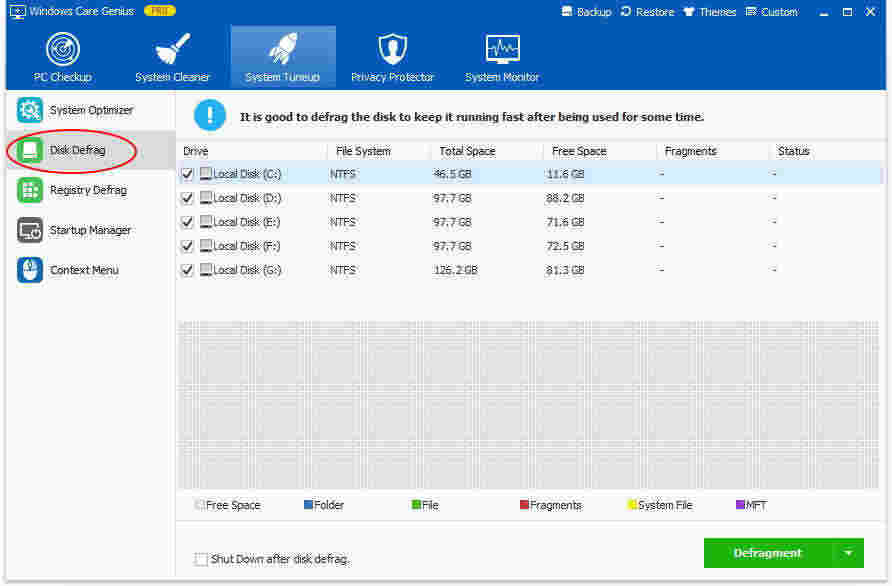Viewport: 892px width, 586px height.
Task: Click the MFT purple legend swatch
Action: [x=740, y=505]
